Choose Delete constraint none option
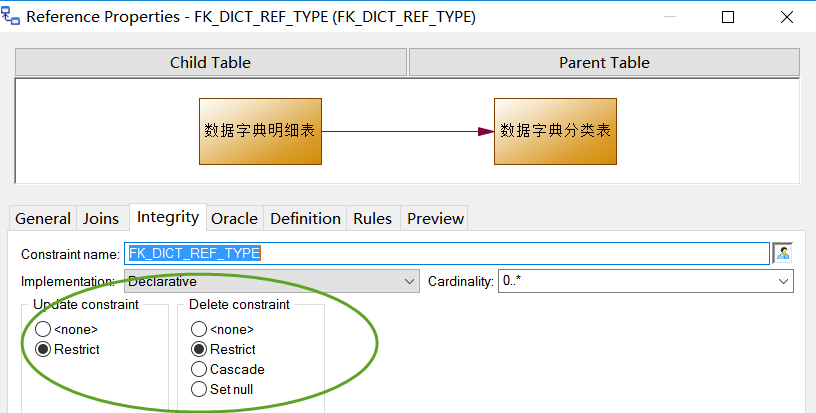This screenshot has width=816, height=413. pos(199,329)
